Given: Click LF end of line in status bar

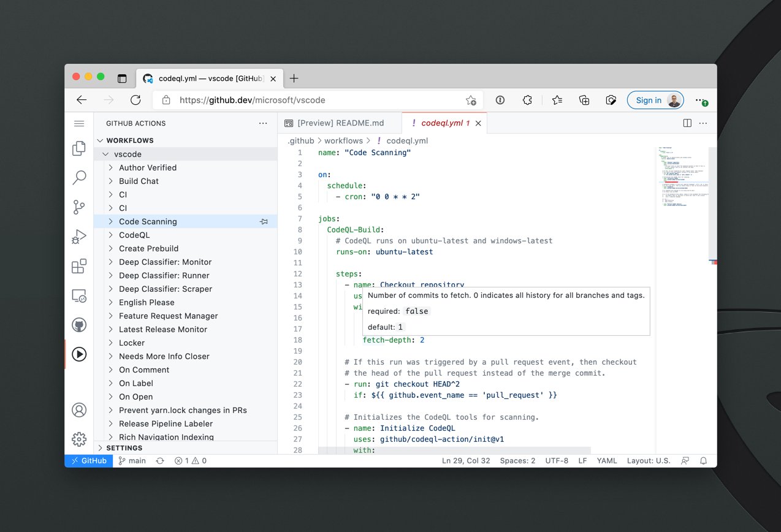Looking at the screenshot, I should (x=582, y=461).
